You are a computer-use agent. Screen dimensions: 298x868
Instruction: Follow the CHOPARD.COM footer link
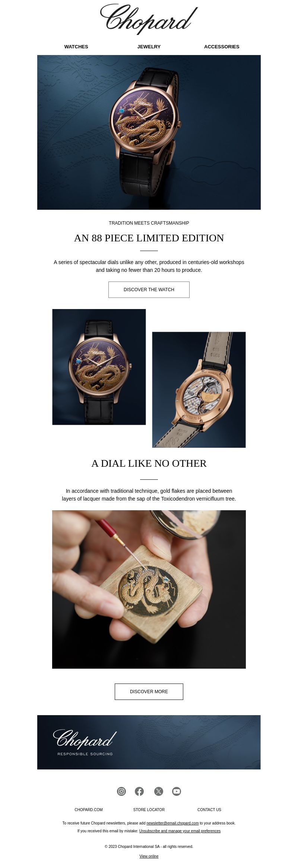tap(89, 810)
